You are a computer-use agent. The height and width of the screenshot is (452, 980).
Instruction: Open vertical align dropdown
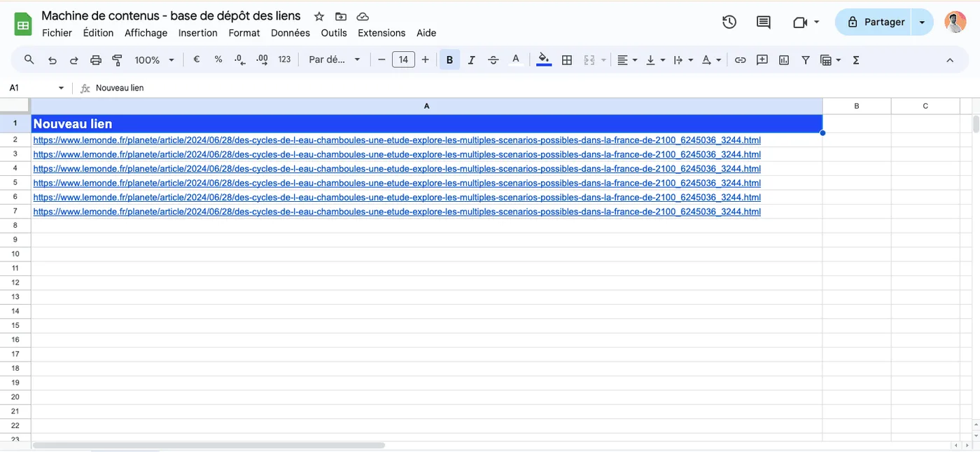tap(655, 60)
